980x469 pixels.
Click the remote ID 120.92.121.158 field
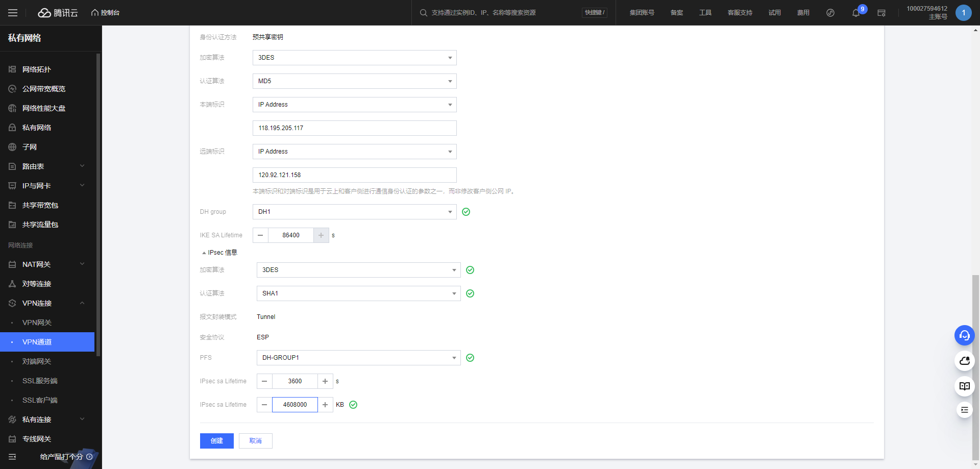pyautogui.click(x=354, y=175)
